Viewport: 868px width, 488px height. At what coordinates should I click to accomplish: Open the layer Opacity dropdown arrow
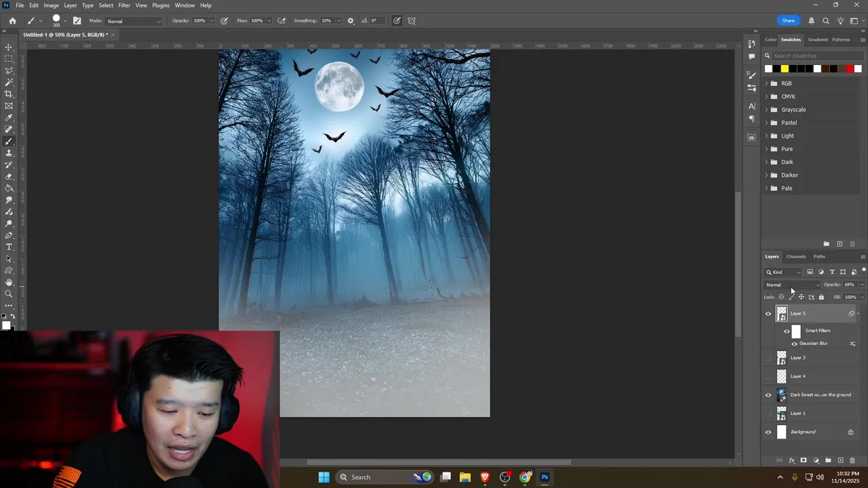862,285
